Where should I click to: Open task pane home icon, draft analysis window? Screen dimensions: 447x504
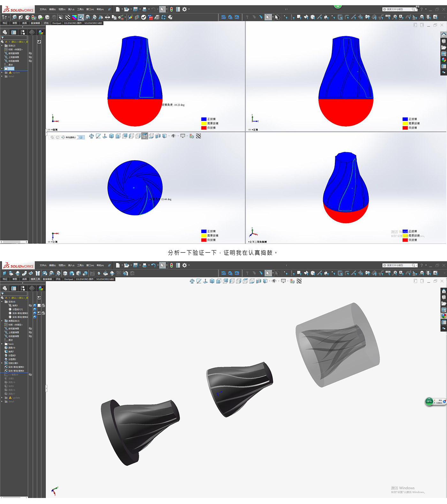[x=443, y=35]
